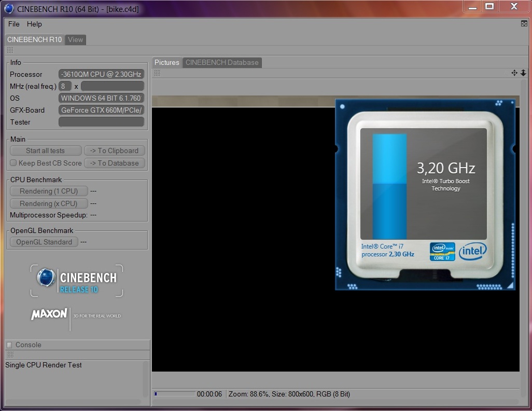
Task: Click the empty MHz real frequency field
Action: [x=113, y=86]
